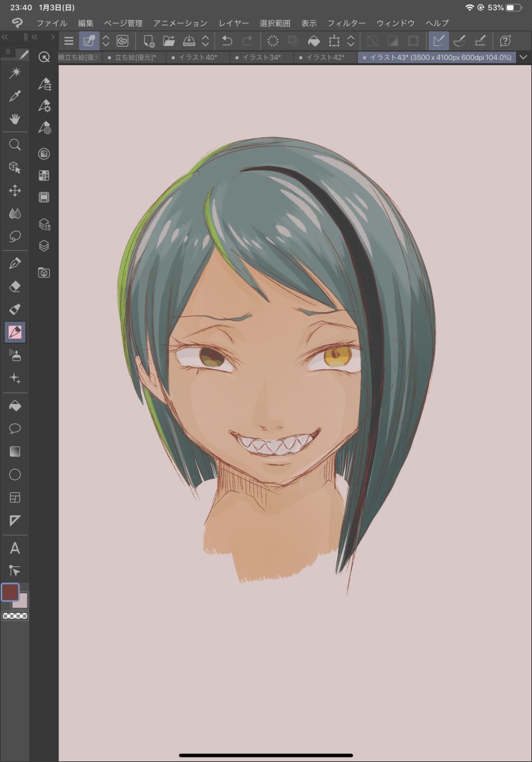Select the lasso selection tool
The width and height of the screenshot is (532, 762).
15,237
